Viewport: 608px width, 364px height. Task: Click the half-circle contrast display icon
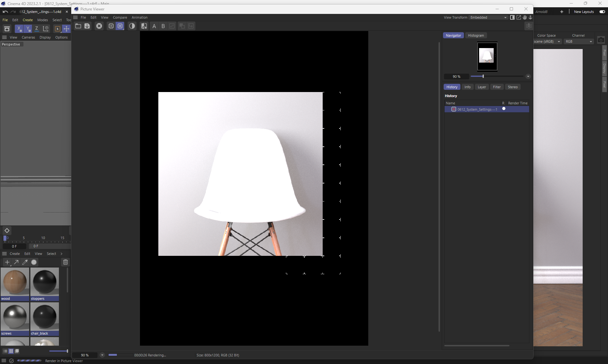coord(132,26)
